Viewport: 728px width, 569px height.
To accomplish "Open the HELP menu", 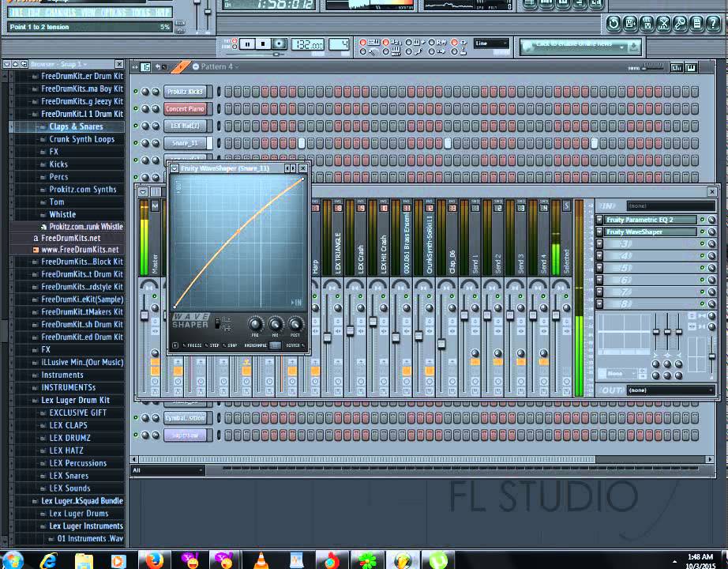I will pyautogui.click(x=162, y=12).
